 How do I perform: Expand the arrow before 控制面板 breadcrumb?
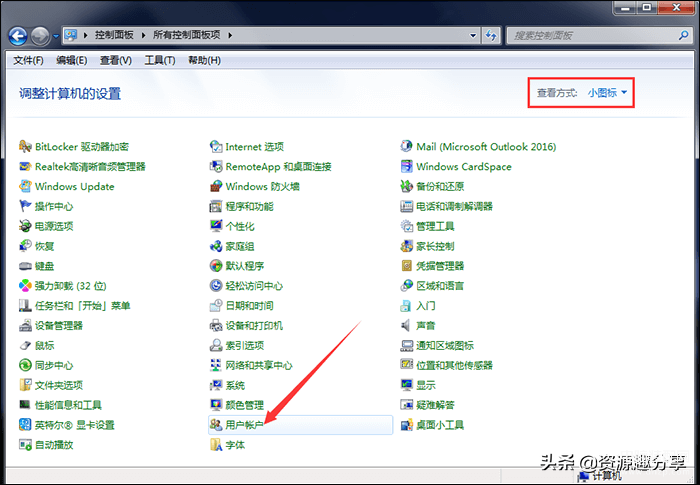(x=85, y=35)
